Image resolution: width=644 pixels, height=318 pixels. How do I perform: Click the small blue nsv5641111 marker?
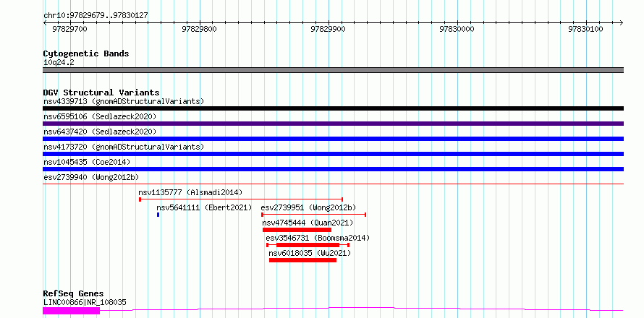[x=158, y=215]
